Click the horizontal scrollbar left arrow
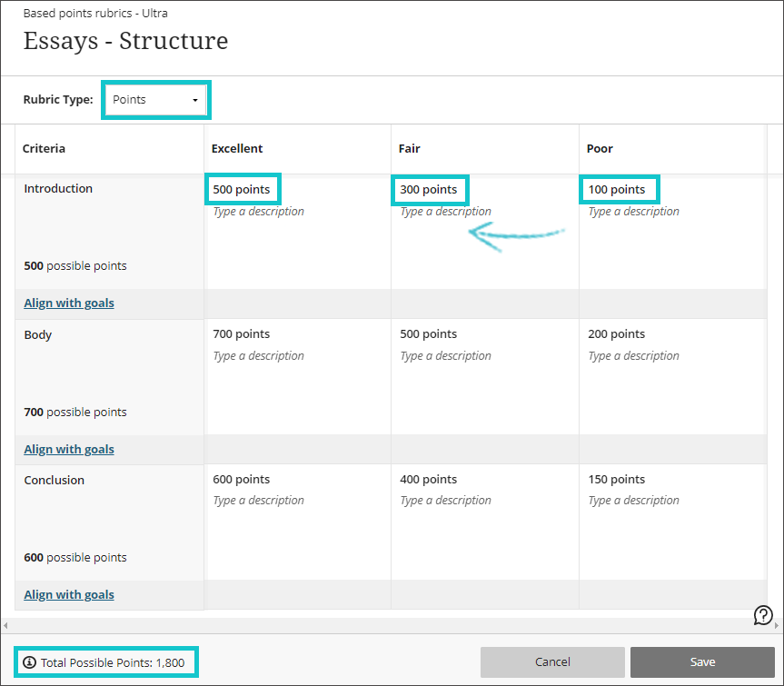 (5, 625)
